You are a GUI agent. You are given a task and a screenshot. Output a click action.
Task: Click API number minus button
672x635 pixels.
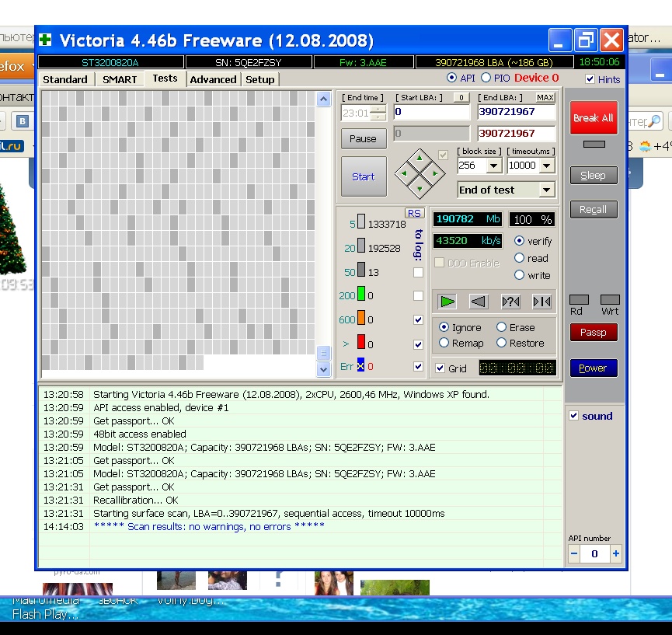(574, 553)
